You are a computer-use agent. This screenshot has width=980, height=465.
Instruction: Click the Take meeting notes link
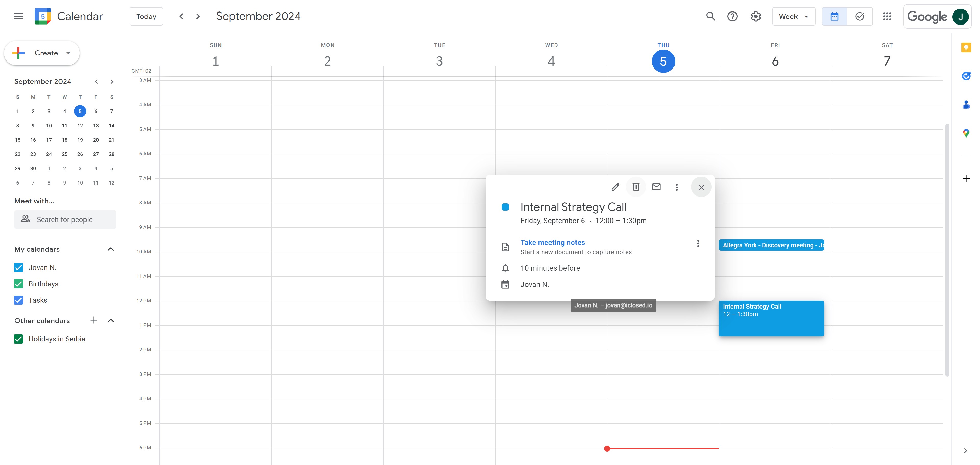click(x=552, y=242)
